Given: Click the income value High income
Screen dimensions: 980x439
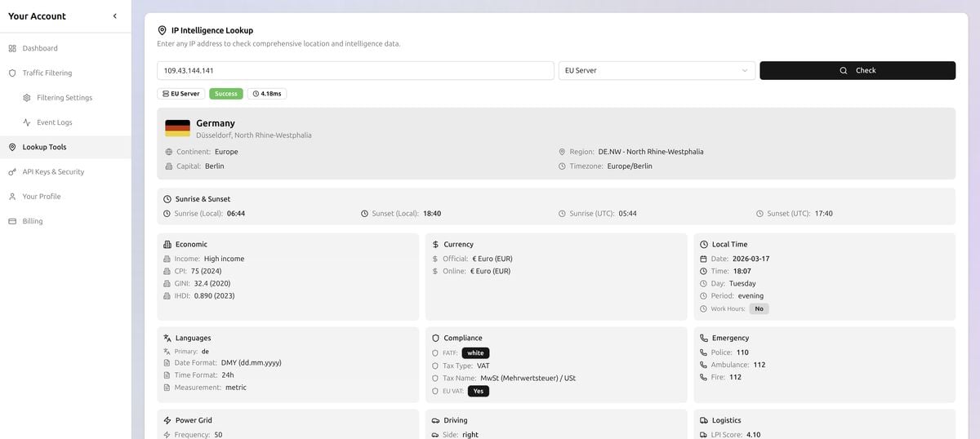Looking at the screenshot, I should 224,259.
